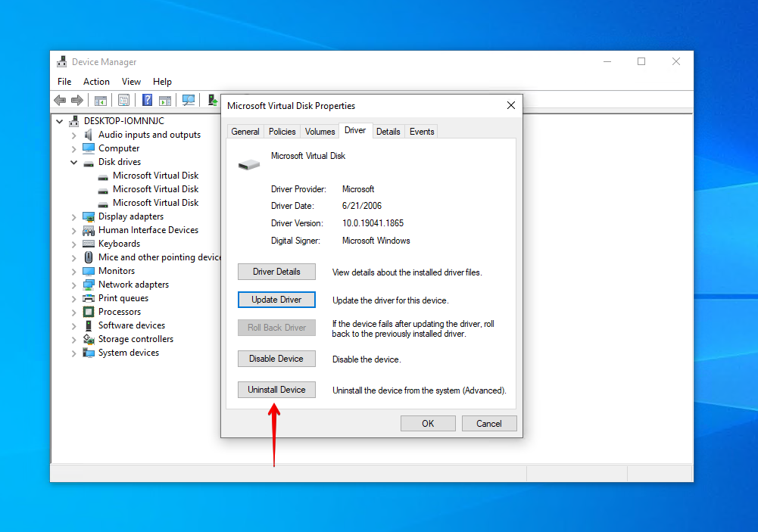Viewport: 758px width, 532px height.
Task: Click the Print queues printer icon
Action: (89, 298)
